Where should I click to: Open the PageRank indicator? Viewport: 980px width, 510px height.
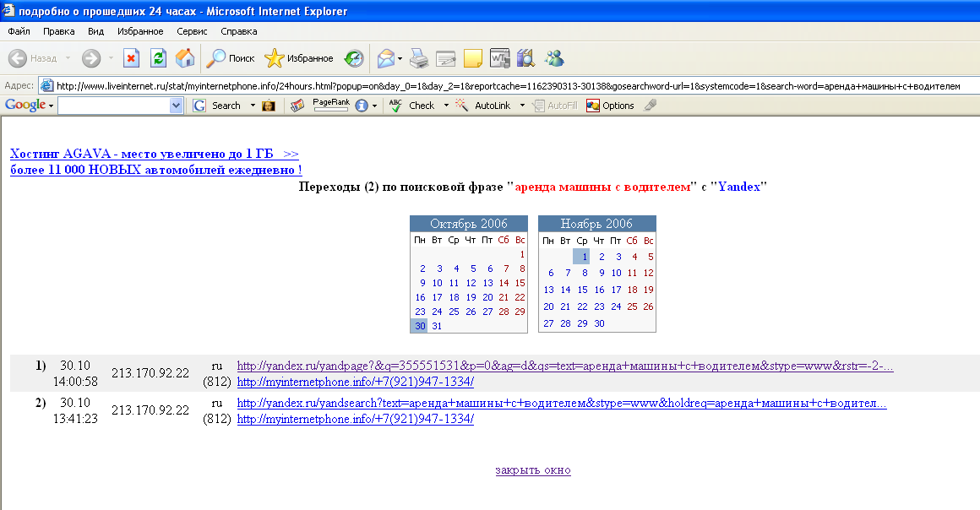[x=330, y=105]
